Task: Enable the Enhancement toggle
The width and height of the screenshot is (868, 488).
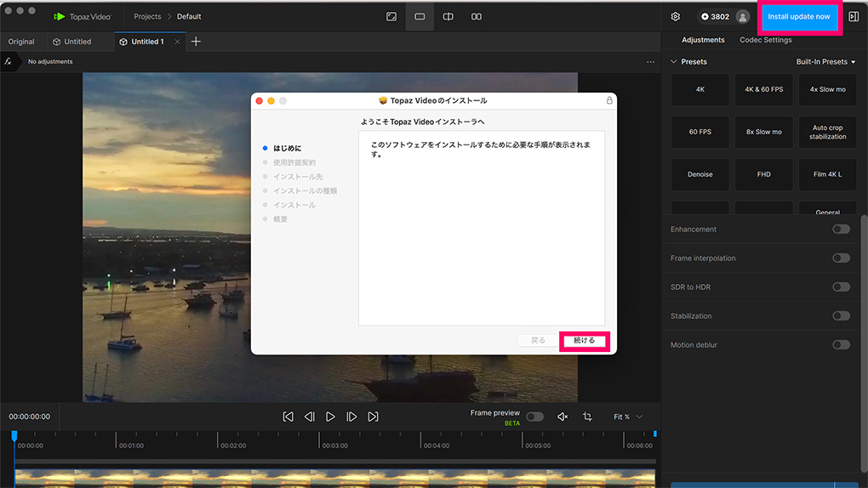Action: [x=841, y=229]
